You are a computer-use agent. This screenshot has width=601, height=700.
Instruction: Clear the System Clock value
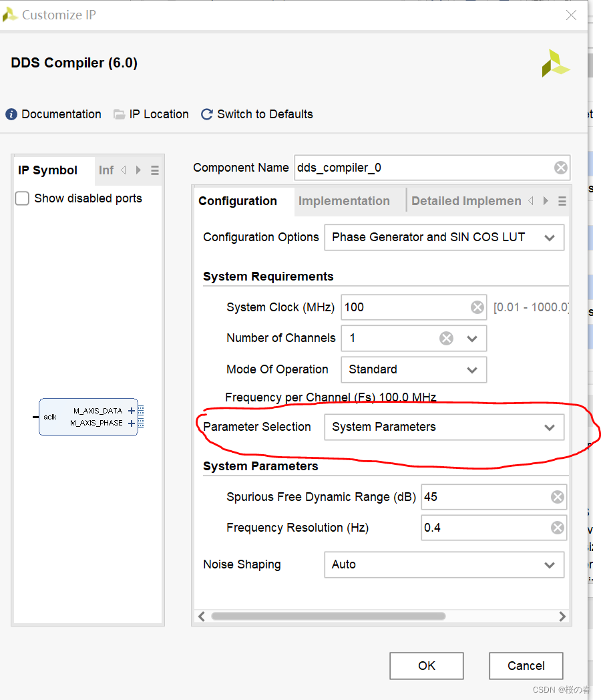477,307
